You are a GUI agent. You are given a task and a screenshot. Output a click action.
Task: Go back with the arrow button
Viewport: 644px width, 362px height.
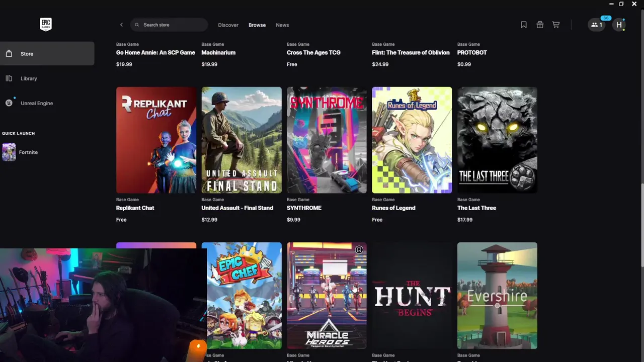121,25
